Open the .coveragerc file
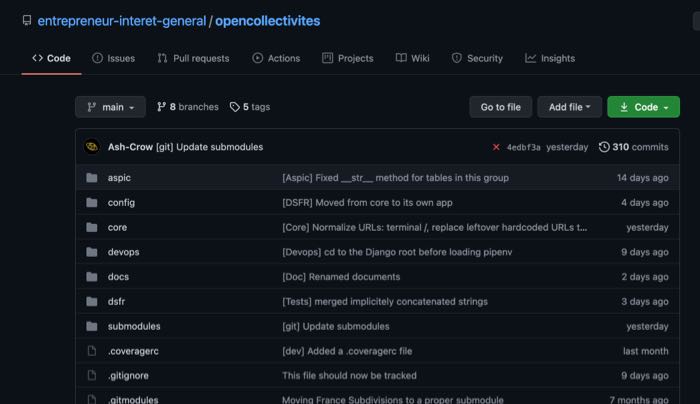 point(133,351)
